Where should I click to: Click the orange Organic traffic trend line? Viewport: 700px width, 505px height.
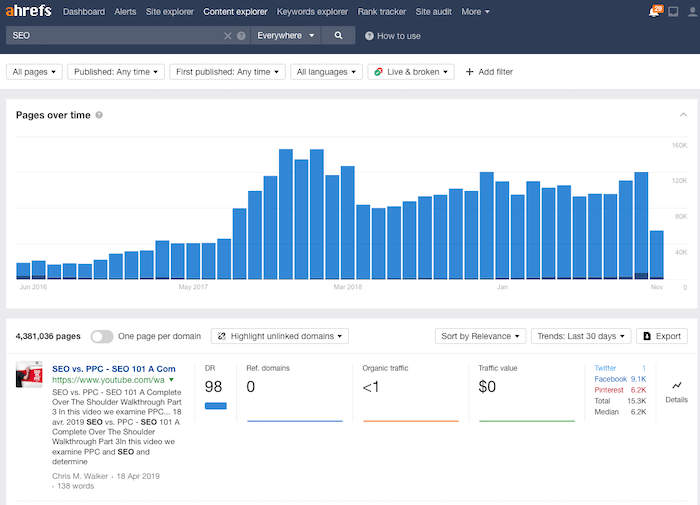pyautogui.click(x=411, y=421)
